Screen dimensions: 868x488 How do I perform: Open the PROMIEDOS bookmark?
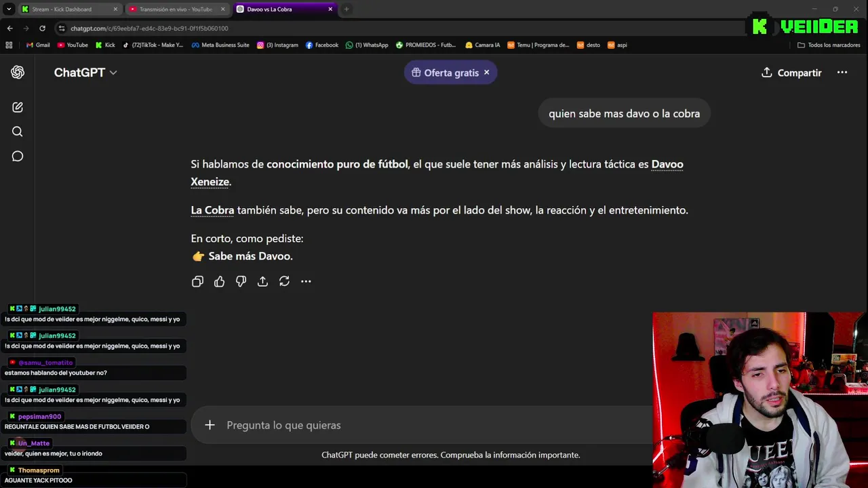click(x=426, y=45)
